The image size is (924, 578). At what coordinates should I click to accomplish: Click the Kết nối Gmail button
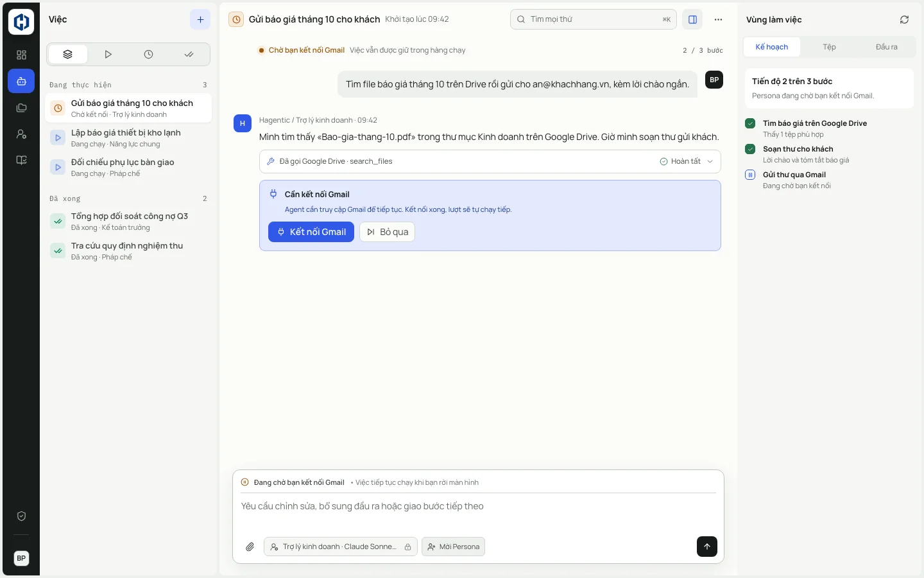311,232
